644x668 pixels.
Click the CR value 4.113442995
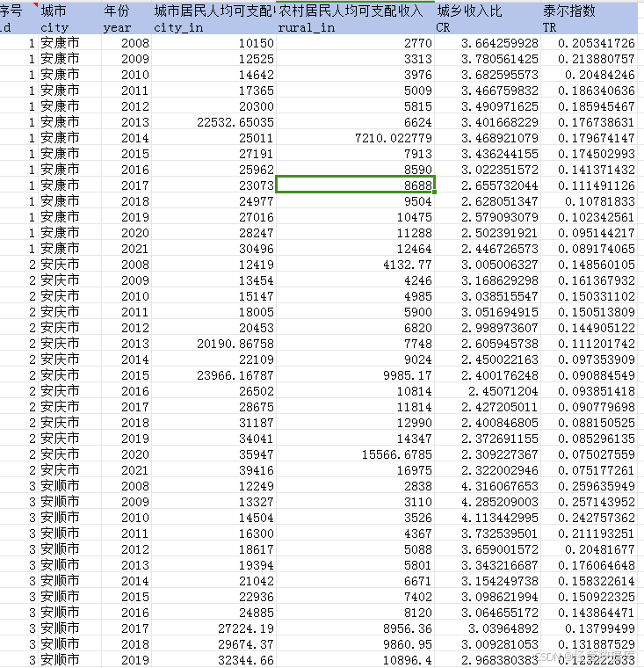(500, 517)
